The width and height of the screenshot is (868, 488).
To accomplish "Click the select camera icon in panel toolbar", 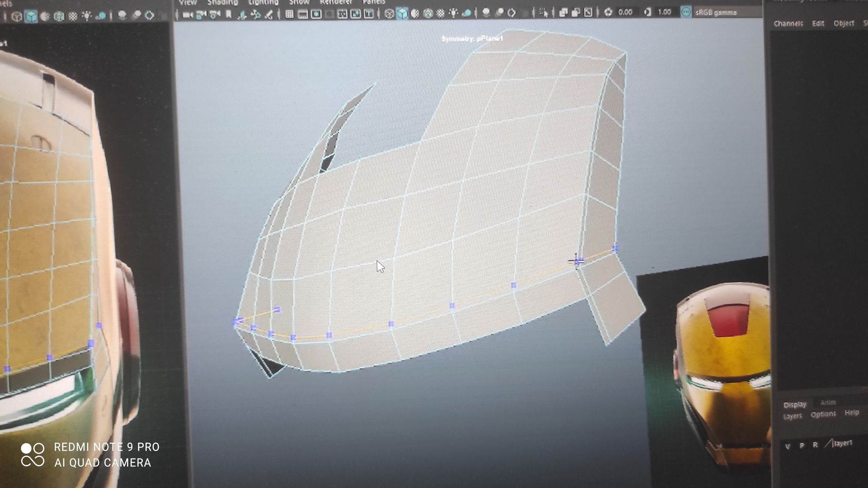I will tap(188, 14).
